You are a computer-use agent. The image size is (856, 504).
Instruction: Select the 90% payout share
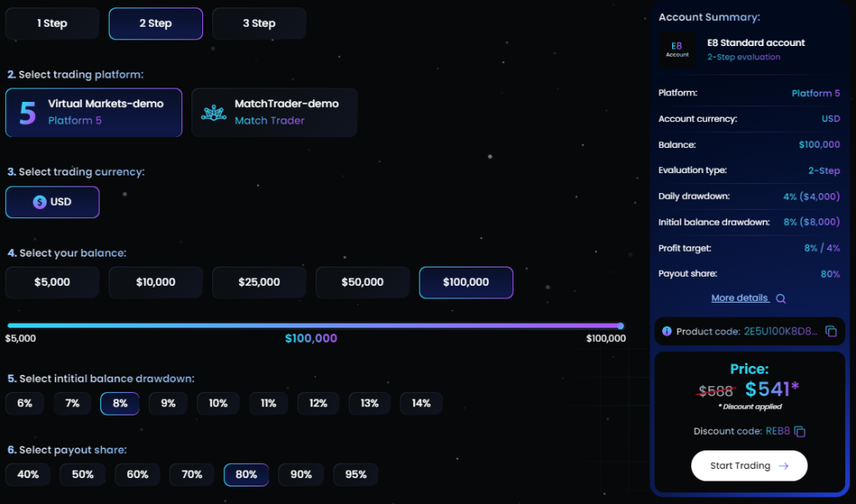coord(301,475)
